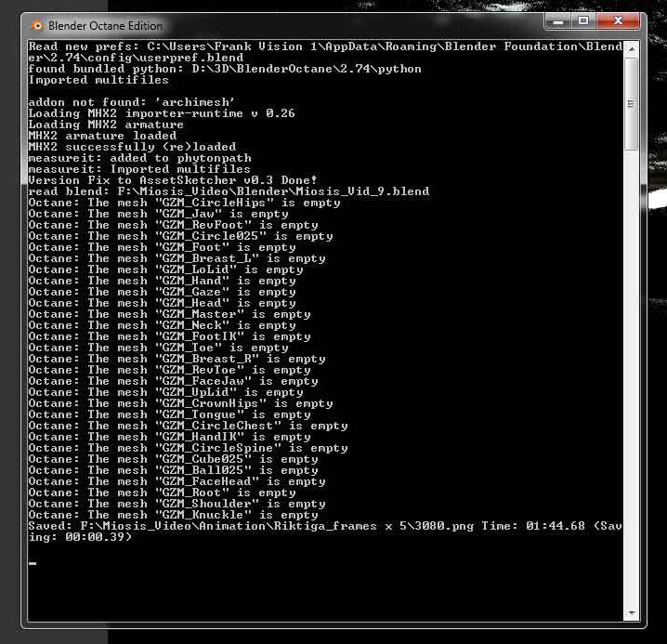Click the Blender logo icon in title bar
This screenshot has height=644, width=667.
point(36,26)
